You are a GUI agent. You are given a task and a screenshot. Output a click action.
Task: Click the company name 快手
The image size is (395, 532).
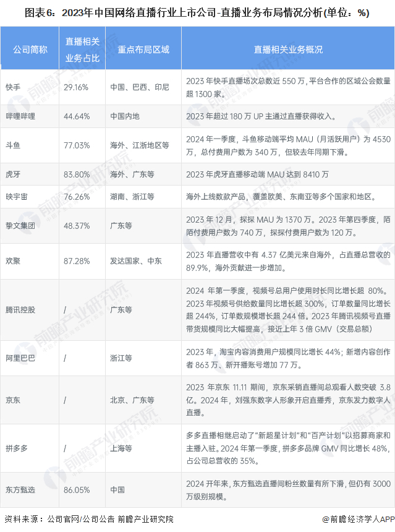pyautogui.click(x=13, y=87)
